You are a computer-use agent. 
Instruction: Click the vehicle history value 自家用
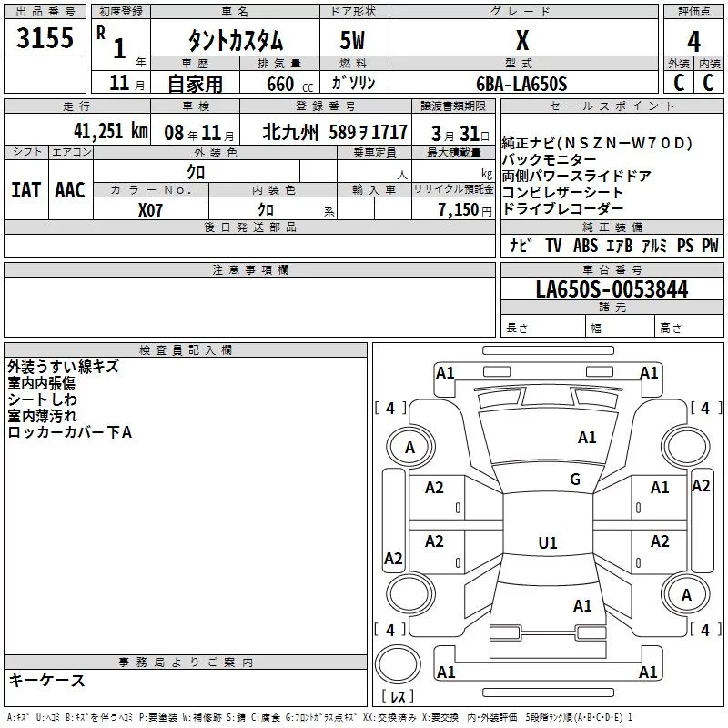click(x=195, y=84)
